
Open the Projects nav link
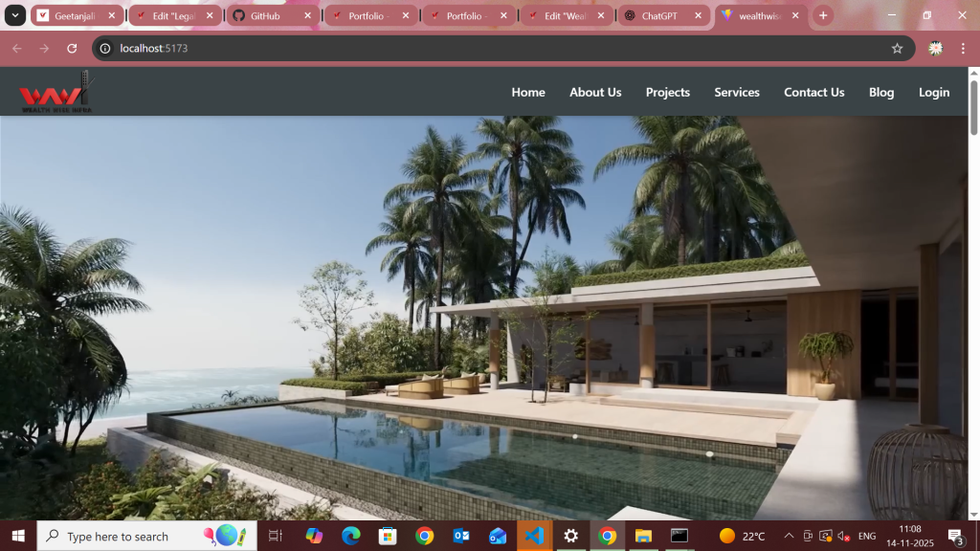pos(667,93)
